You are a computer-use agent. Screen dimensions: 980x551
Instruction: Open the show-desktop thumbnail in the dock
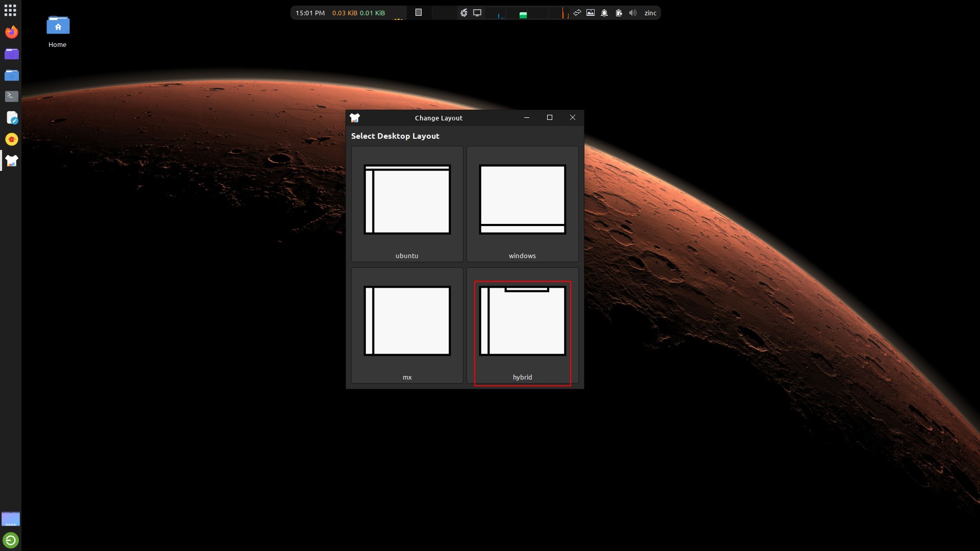coord(11,519)
